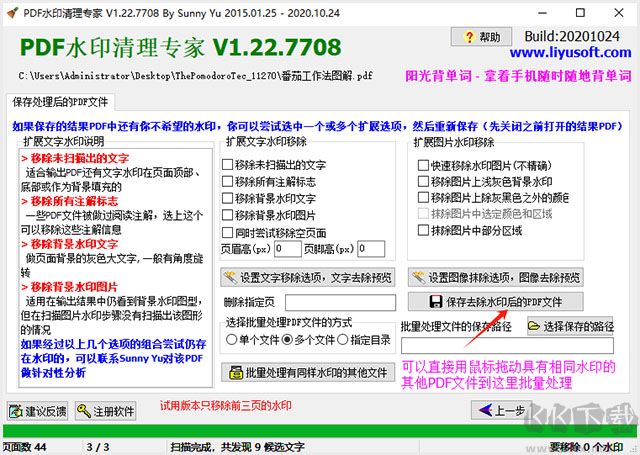The width and height of the screenshot is (640, 455).
Task: Click the 页脚高(px) input field
Action: coord(371,249)
